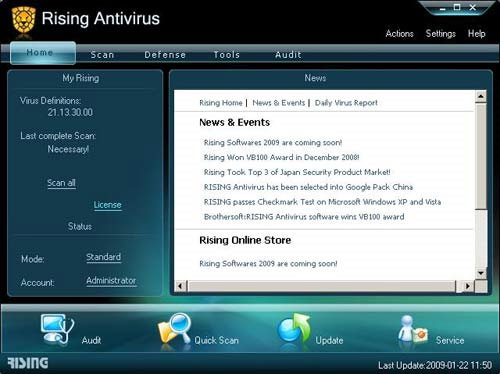Click the Audit computer stethoscope icon
Viewport: 500px width, 374px height.
(x=57, y=329)
